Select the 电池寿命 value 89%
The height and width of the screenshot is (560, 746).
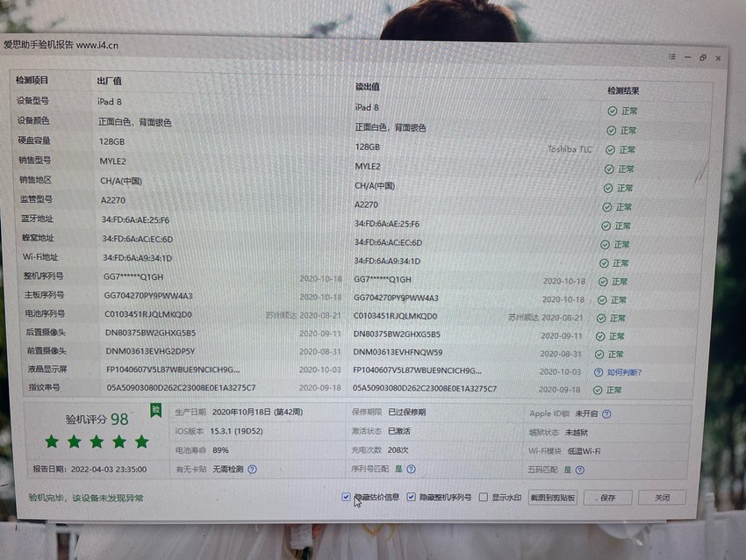(220, 450)
